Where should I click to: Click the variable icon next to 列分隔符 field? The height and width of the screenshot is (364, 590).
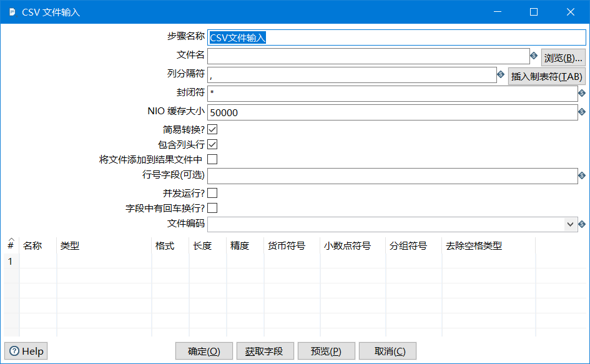(501, 74)
